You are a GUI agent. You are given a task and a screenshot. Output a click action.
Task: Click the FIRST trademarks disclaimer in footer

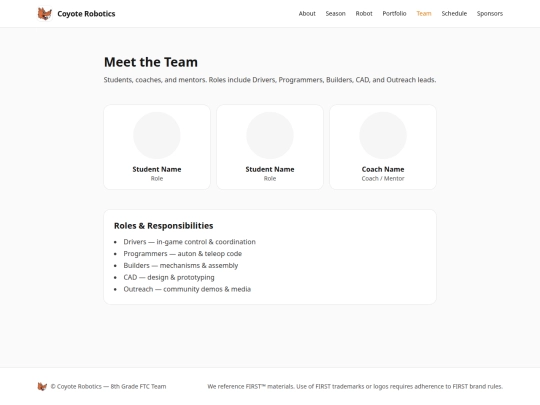coord(355,386)
